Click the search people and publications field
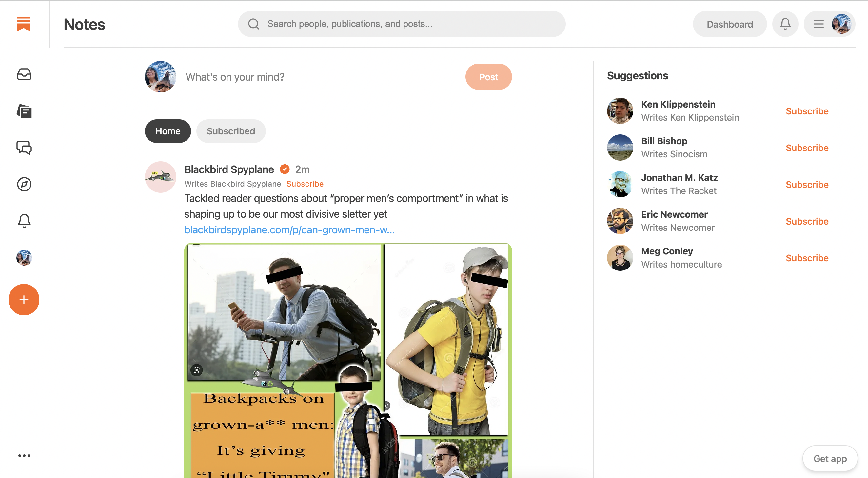 click(401, 24)
